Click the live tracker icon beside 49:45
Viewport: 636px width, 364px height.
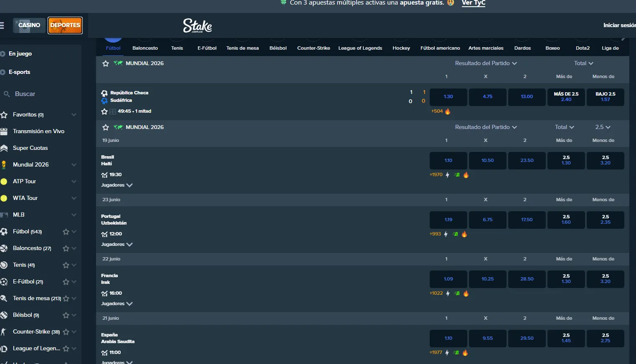click(x=113, y=111)
